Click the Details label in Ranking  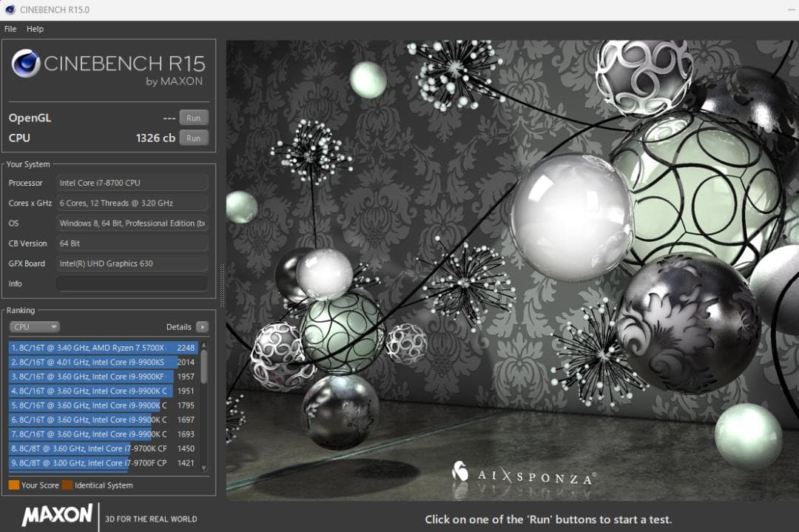pyautogui.click(x=179, y=327)
